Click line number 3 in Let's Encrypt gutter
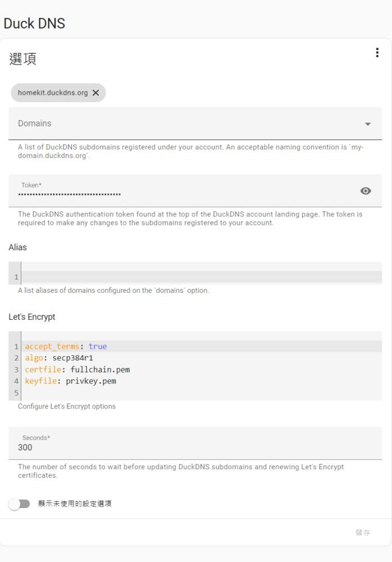 pos(16,369)
